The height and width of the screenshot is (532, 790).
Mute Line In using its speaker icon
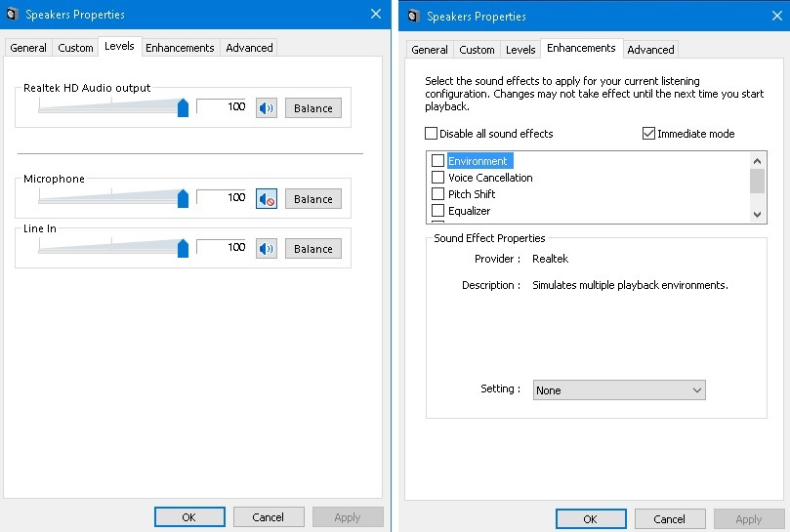[266, 249]
